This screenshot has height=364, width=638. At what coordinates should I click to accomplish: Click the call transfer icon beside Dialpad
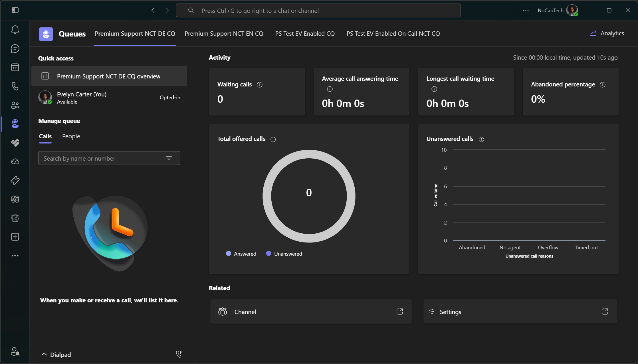point(179,354)
